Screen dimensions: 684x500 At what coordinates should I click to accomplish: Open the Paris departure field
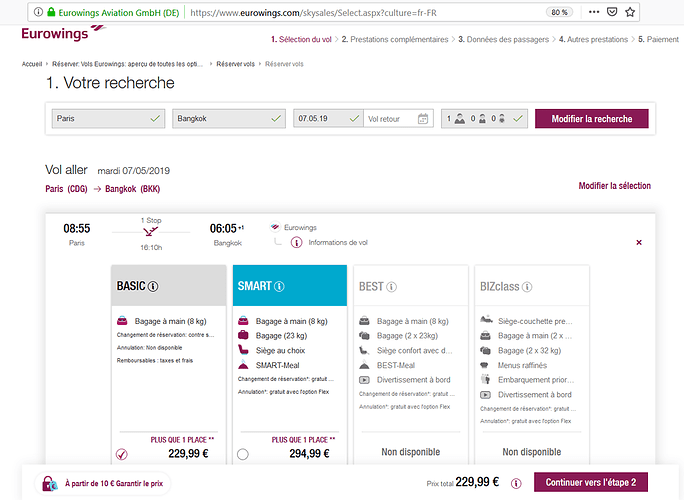point(108,119)
